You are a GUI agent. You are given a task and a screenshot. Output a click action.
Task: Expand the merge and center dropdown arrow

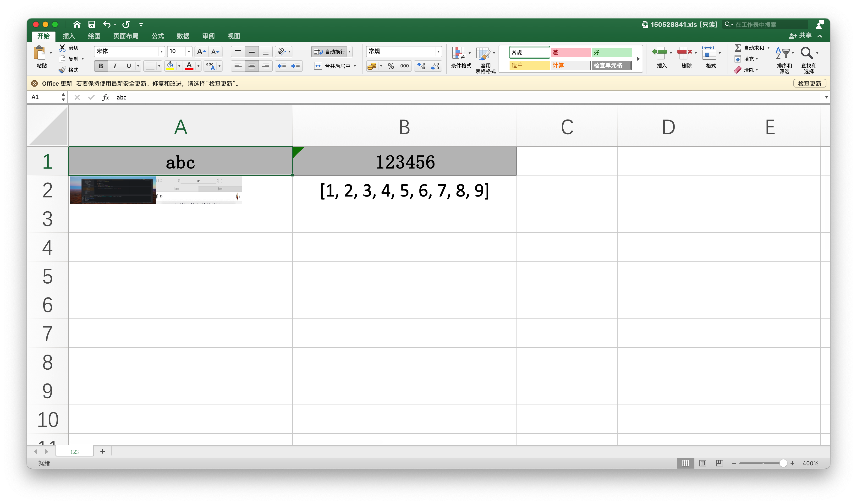(x=355, y=66)
